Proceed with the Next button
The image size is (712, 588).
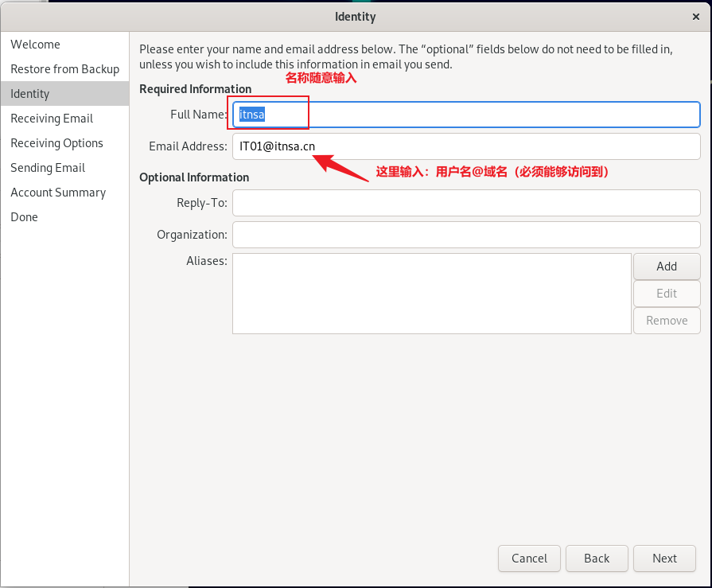tap(664, 559)
